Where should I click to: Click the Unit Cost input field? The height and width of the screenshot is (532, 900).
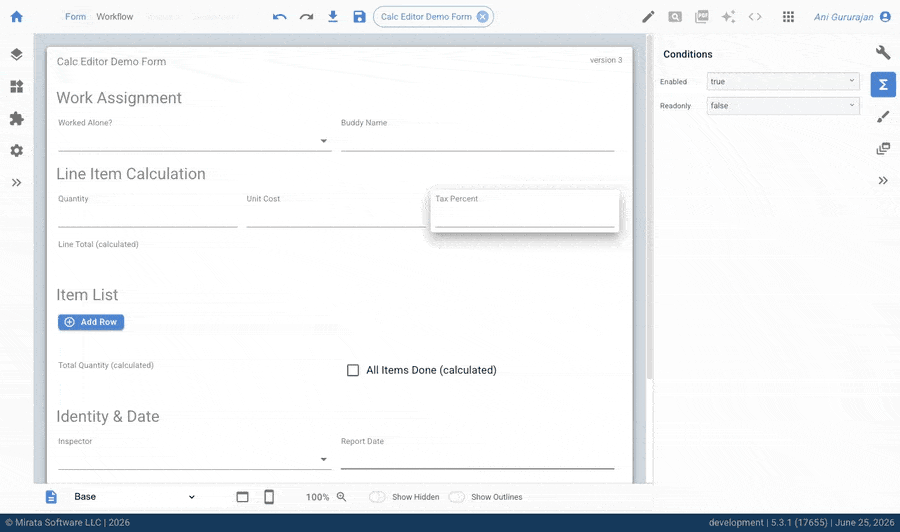(x=336, y=217)
